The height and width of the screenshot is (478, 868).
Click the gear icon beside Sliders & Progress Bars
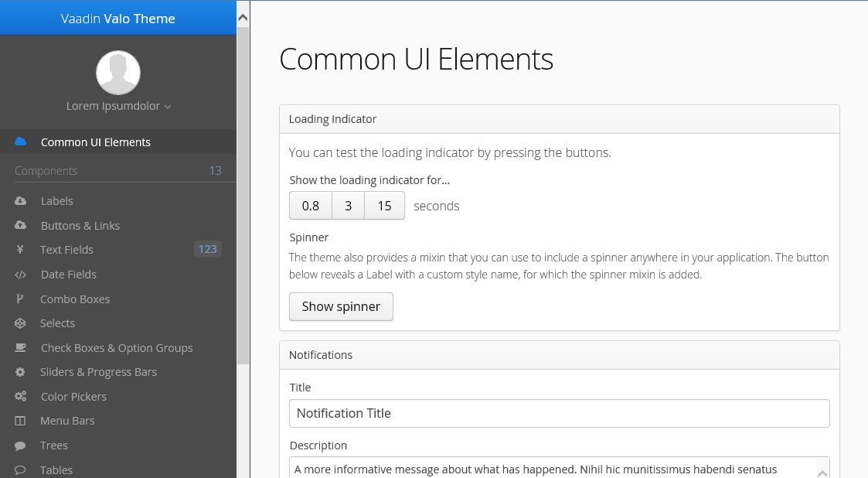click(x=21, y=372)
